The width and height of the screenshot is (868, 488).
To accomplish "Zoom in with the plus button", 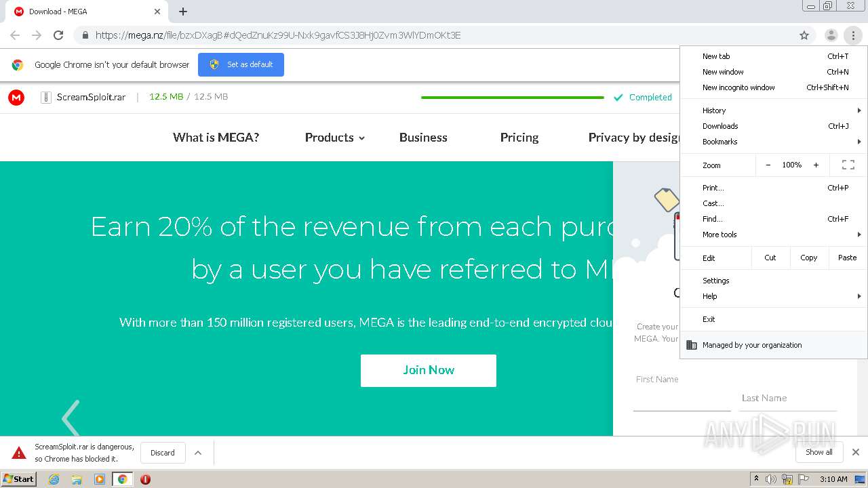I will coord(816,165).
